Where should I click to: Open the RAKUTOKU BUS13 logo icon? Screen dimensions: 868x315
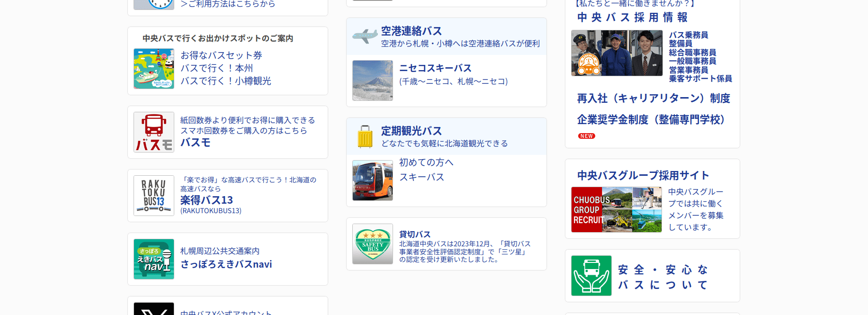153,196
